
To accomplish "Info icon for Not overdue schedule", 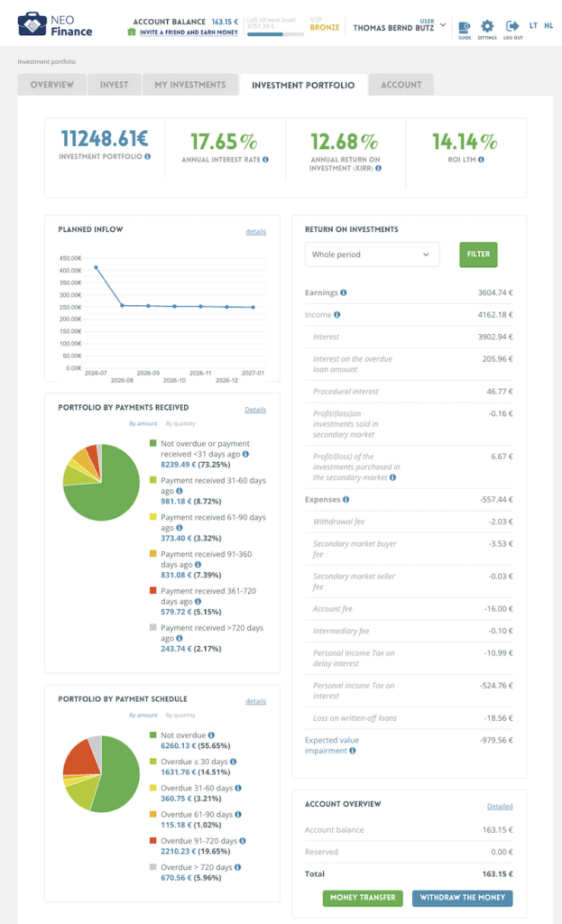I will tap(211, 735).
